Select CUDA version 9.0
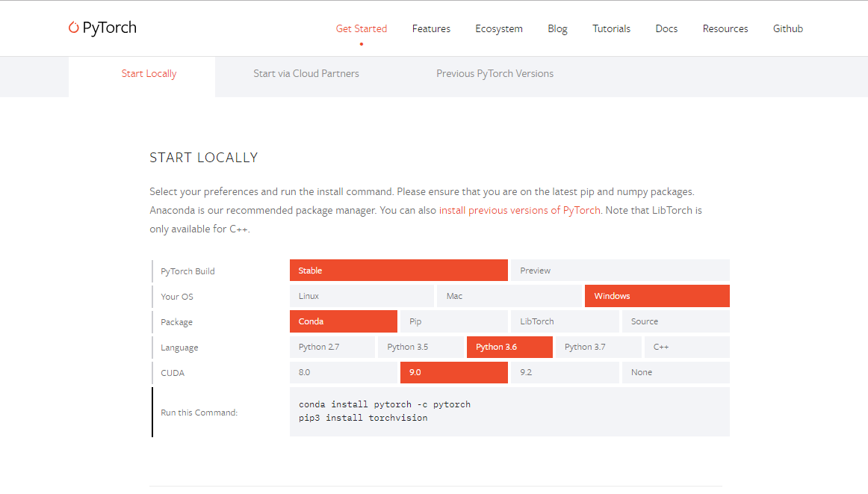 click(454, 372)
